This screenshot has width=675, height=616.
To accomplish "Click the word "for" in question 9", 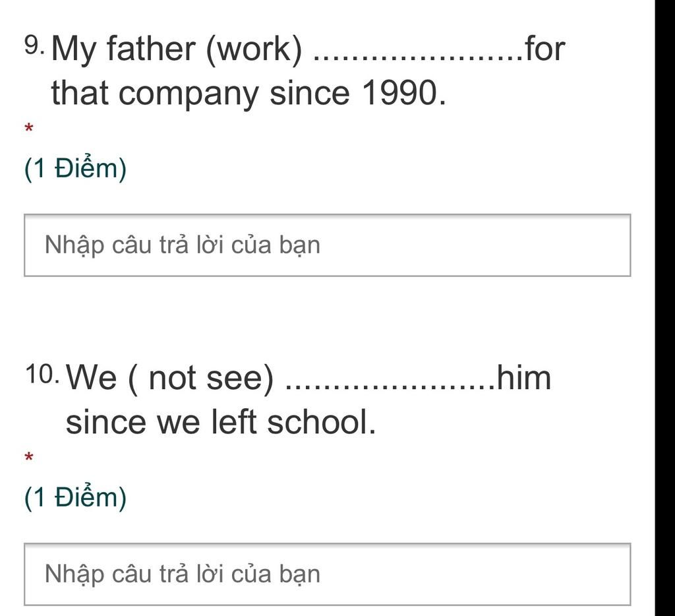I will [544, 48].
